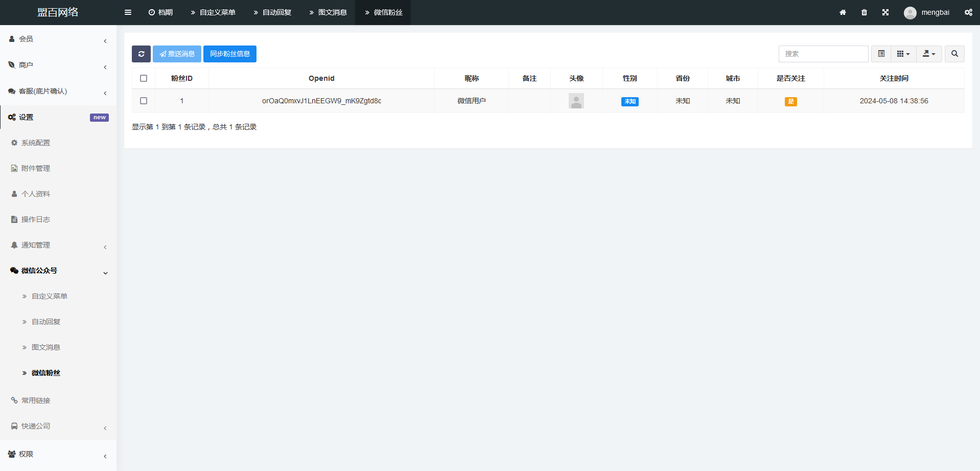Check the box for fan ID 1
Image resolution: width=980 pixels, height=471 pixels.
(144, 101)
